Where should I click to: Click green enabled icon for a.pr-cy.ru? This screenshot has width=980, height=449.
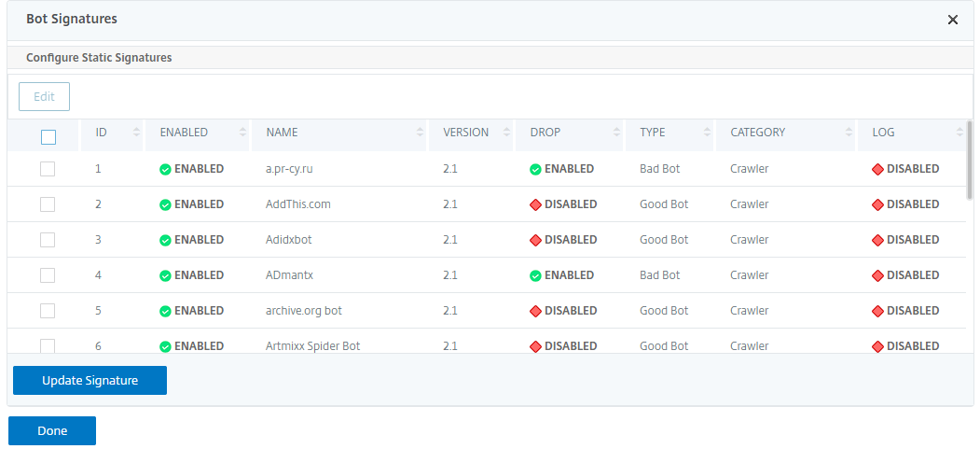166,170
